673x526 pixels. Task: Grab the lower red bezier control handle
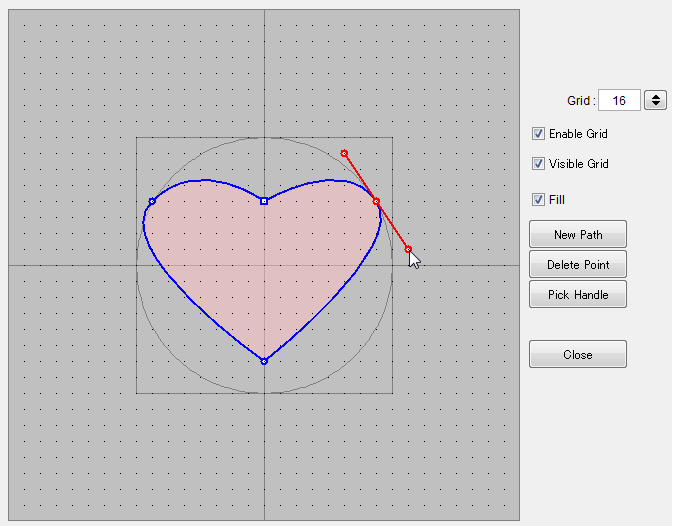point(408,249)
